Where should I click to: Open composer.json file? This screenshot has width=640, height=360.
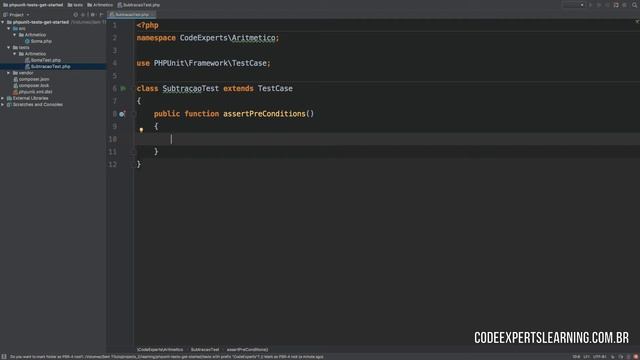[34, 79]
